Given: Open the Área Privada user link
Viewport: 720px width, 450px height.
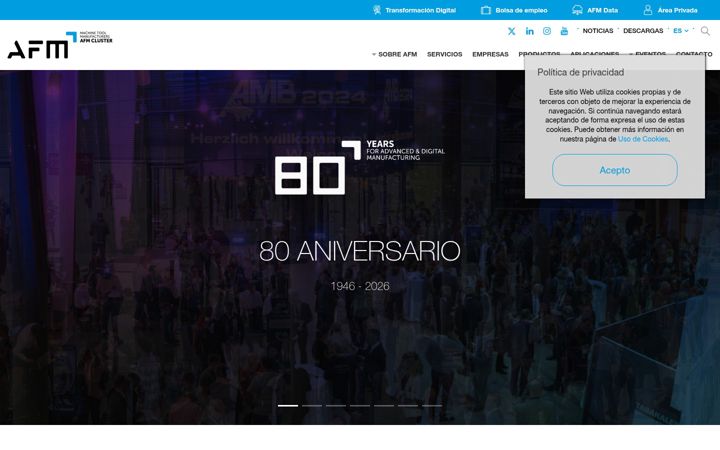Looking at the screenshot, I should 670,10.
